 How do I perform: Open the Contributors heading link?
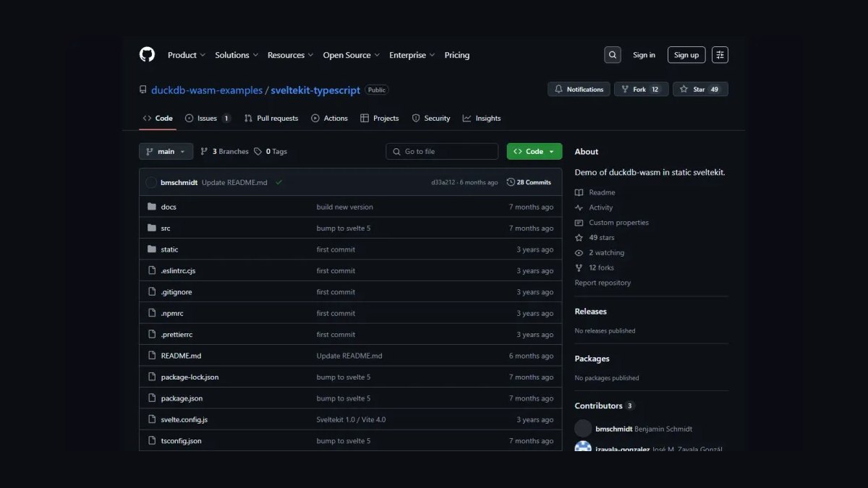(x=604, y=406)
